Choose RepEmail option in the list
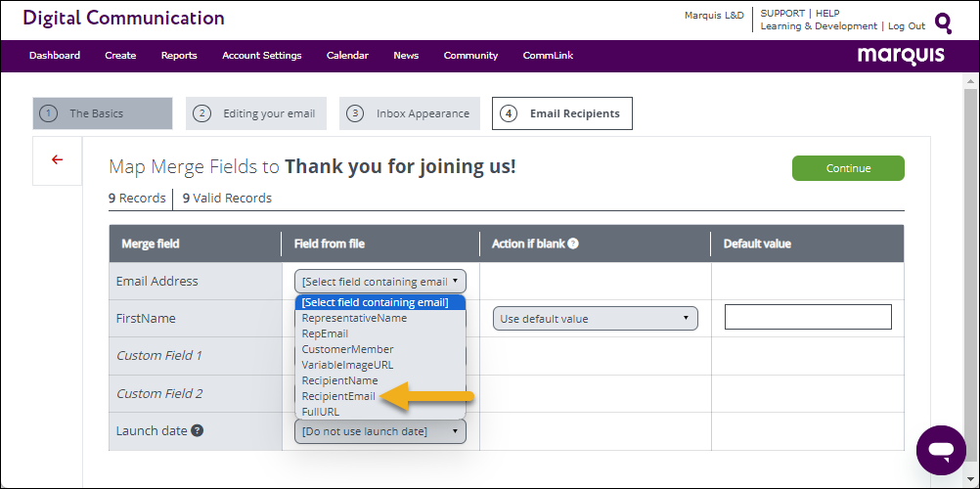Viewport: 980px width, 489px height. [325, 333]
